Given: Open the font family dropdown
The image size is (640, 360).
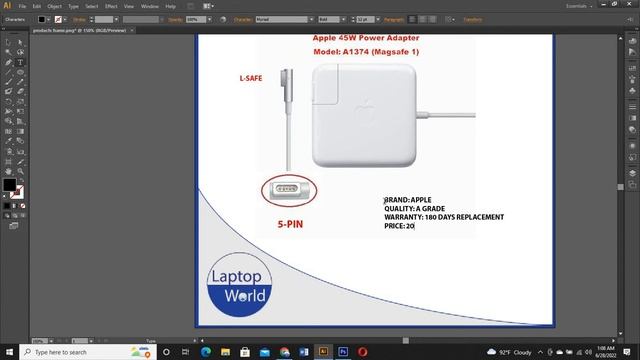Looking at the screenshot, I should pyautogui.click(x=311, y=19).
